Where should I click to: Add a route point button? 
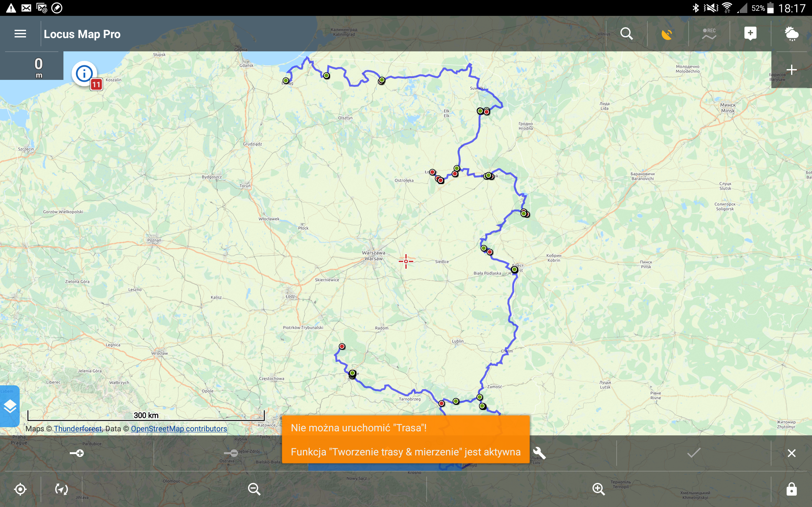coord(77,453)
